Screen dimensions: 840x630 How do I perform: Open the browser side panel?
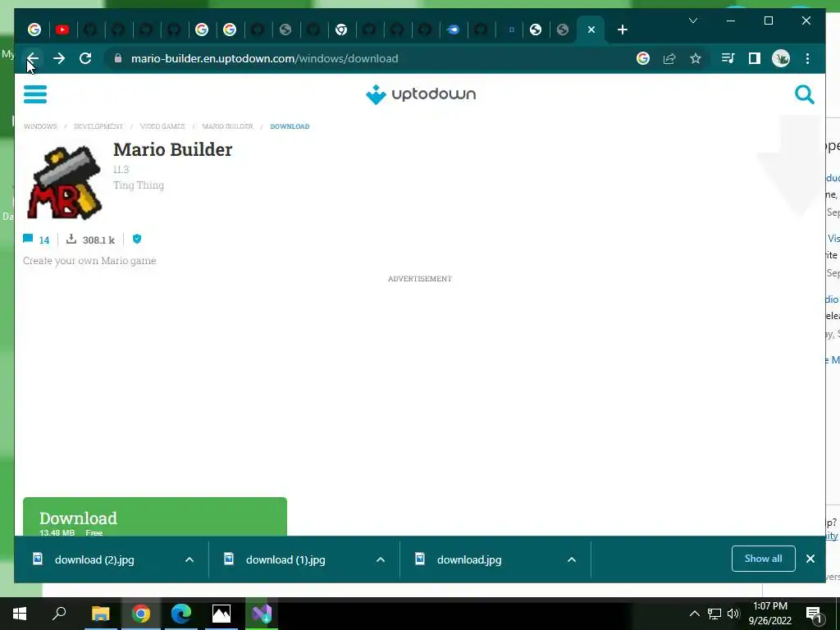(x=755, y=58)
